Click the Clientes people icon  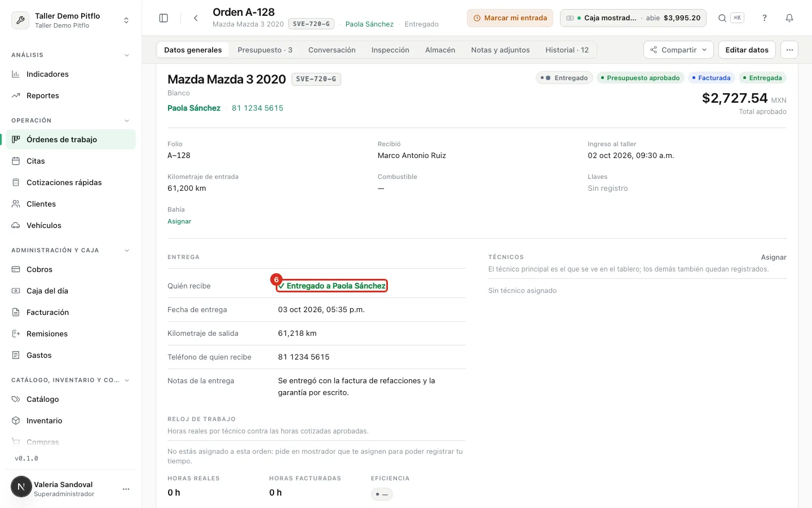coord(16,204)
